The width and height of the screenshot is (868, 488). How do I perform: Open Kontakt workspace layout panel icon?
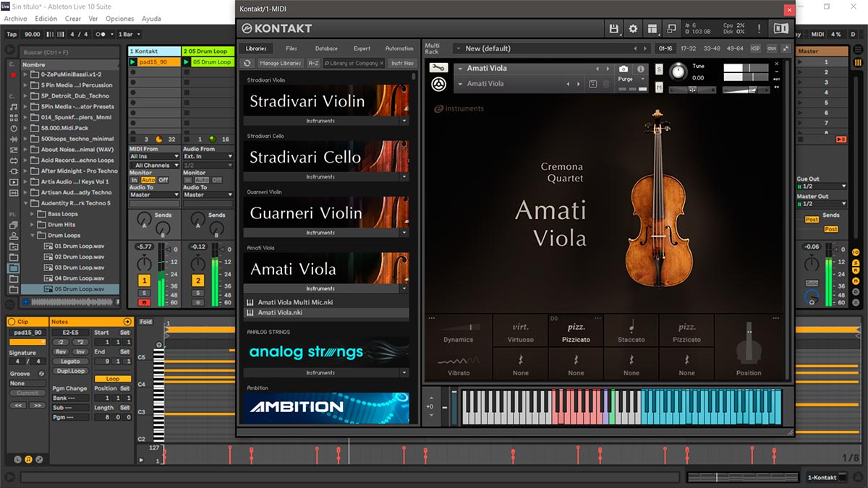652,29
